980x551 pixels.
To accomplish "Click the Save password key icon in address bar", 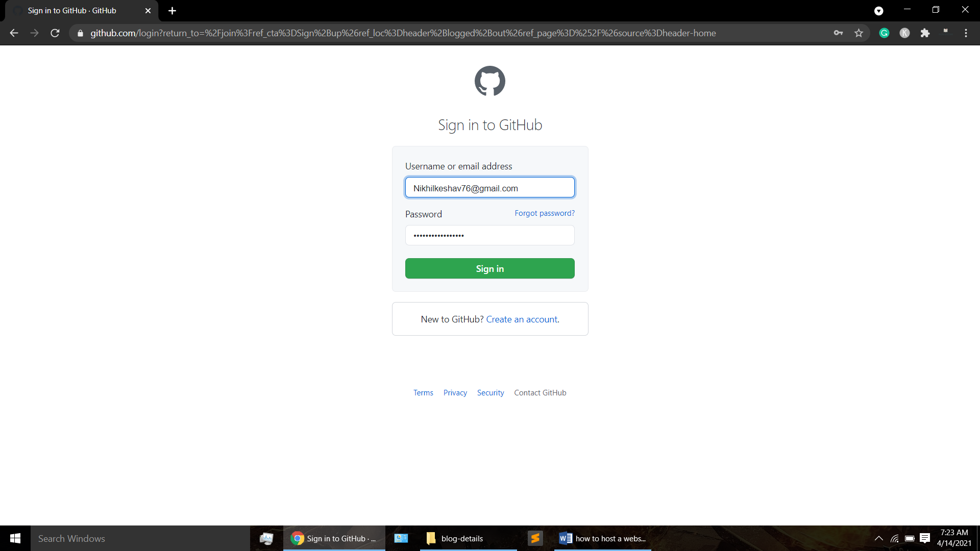I will pyautogui.click(x=839, y=33).
